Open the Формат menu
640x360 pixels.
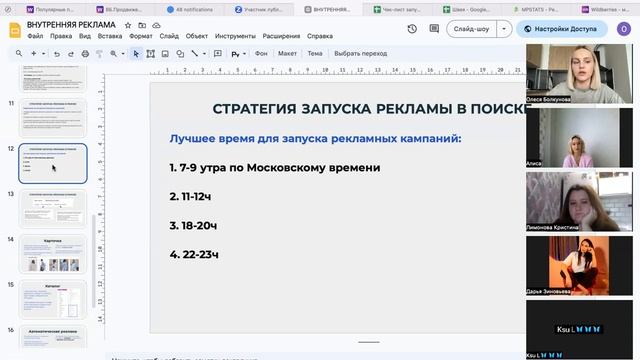pos(141,36)
